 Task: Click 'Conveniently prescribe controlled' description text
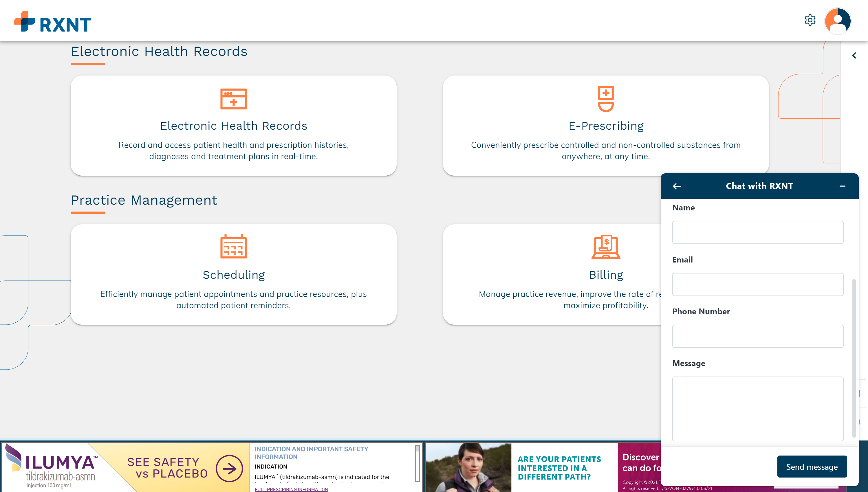(606, 151)
